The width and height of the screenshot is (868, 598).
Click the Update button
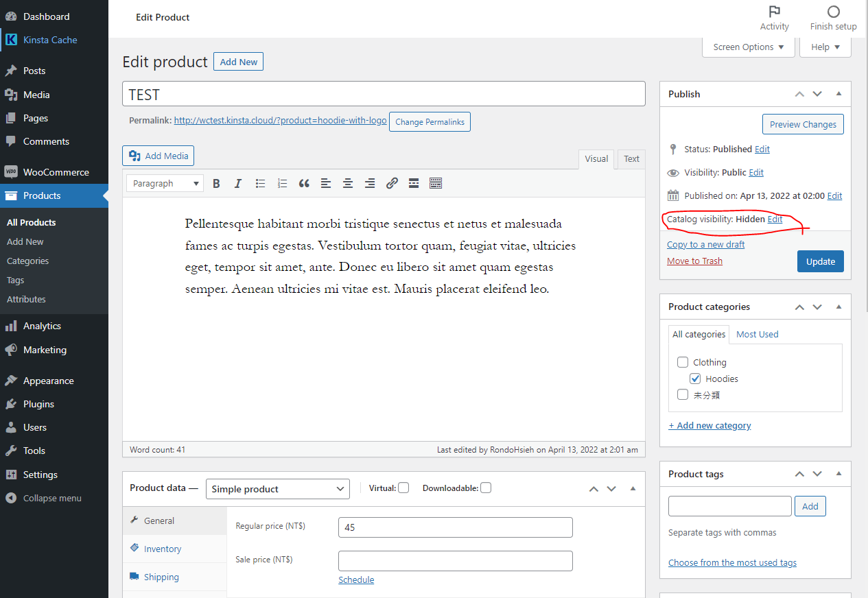[821, 261]
